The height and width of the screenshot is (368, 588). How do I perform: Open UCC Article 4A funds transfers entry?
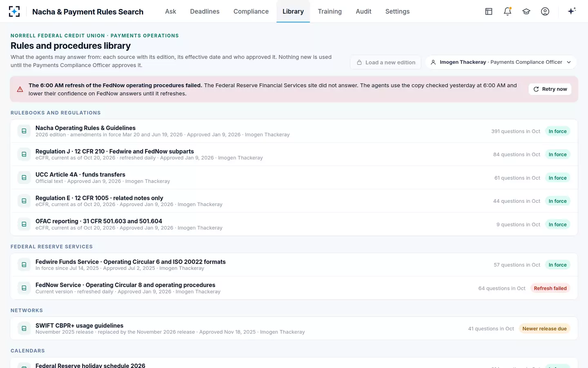(294, 178)
